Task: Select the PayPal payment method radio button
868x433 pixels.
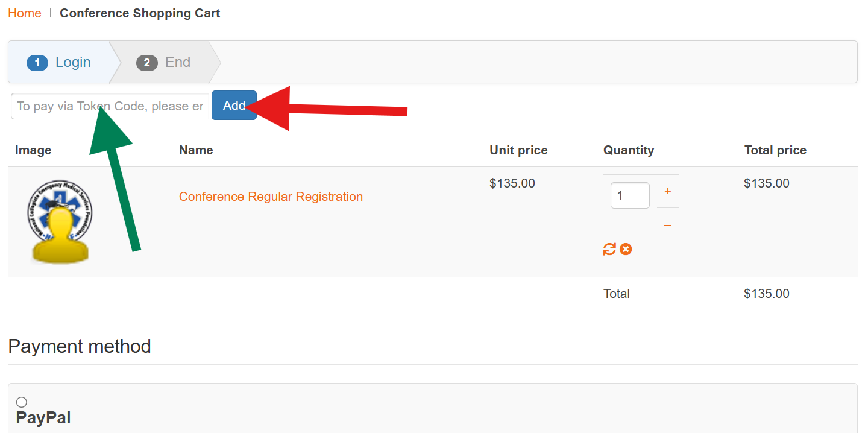Action: click(x=22, y=402)
